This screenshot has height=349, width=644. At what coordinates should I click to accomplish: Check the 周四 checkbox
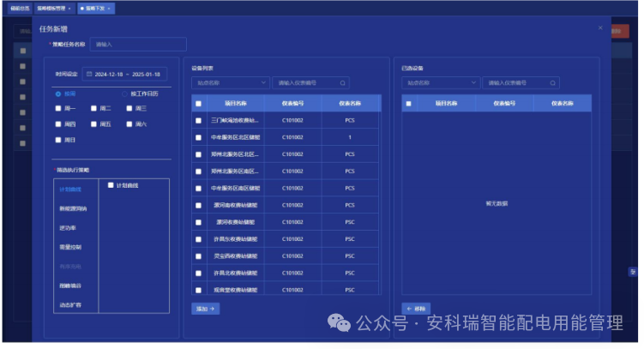58,124
